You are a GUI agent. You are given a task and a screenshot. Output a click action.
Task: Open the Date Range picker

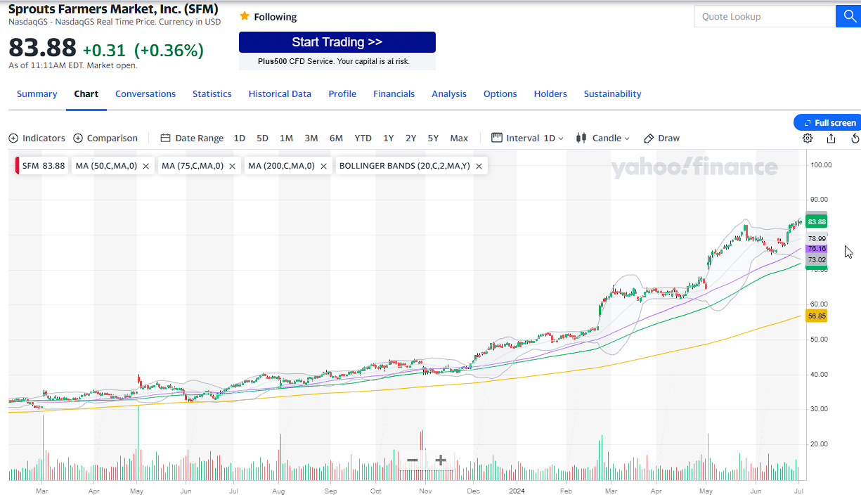(192, 138)
